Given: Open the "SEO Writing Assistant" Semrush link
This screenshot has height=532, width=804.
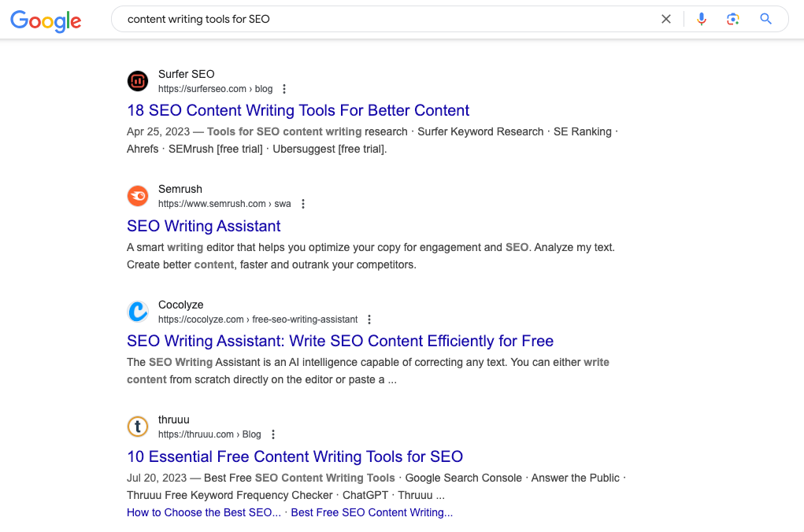Looking at the screenshot, I should click(x=204, y=226).
